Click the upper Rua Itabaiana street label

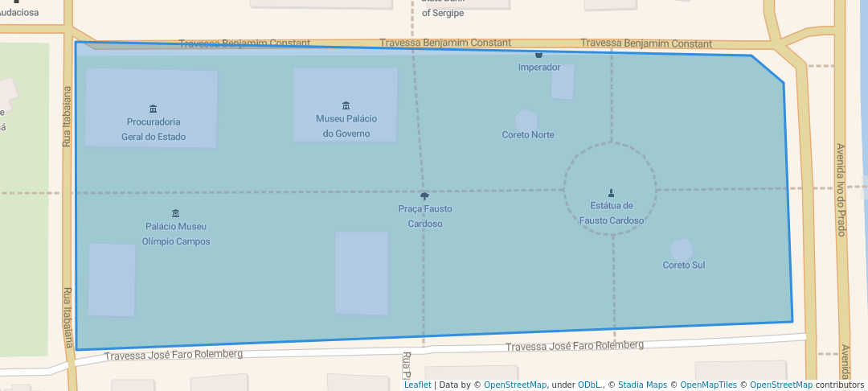[x=67, y=117]
